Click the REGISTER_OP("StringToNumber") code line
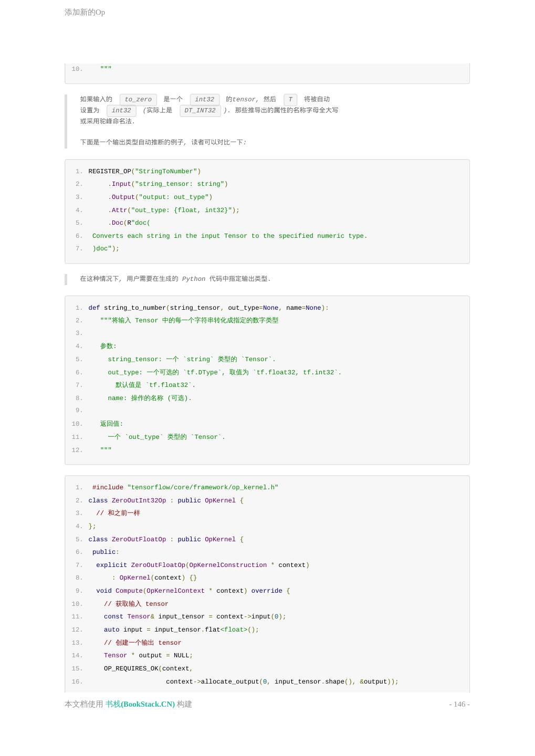Viewport: 535px width, 756px height. (144, 171)
